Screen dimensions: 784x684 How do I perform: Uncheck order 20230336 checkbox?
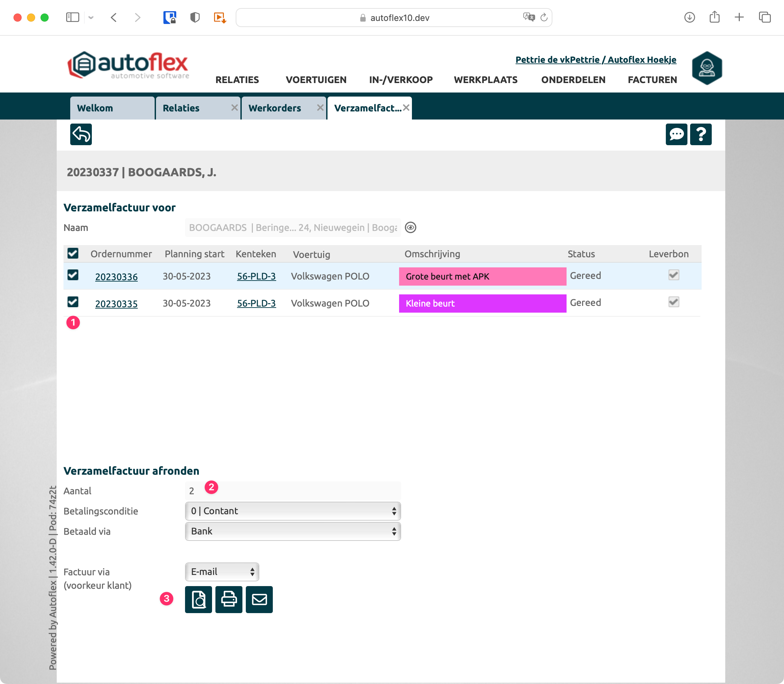tap(73, 275)
